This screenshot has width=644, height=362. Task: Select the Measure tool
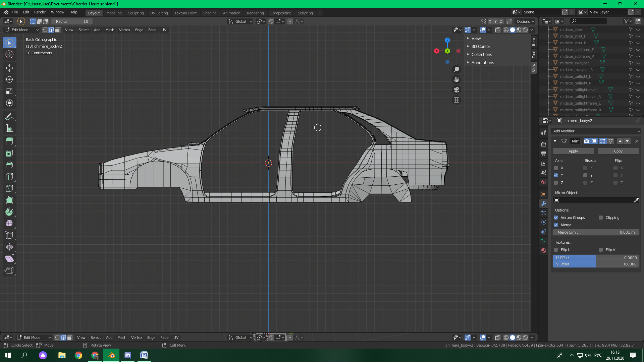9,129
